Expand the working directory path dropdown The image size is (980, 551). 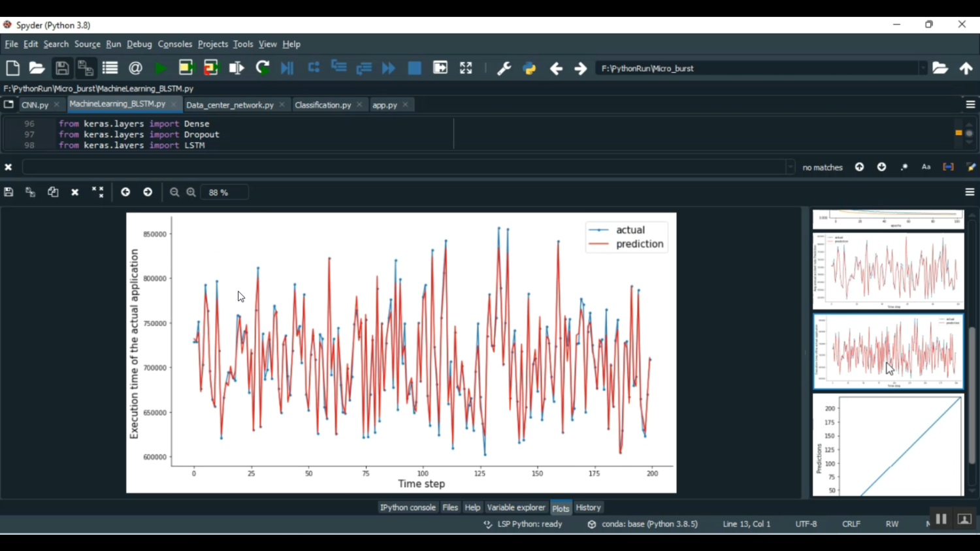923,68
